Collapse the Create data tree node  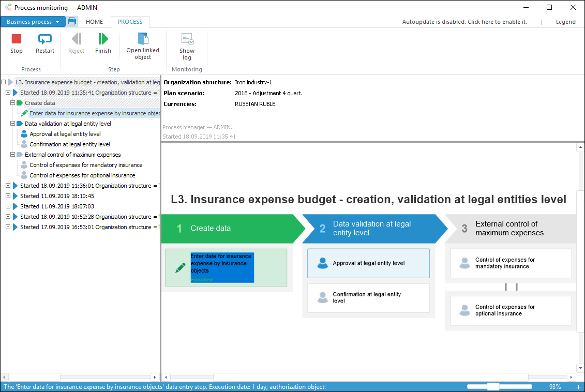pos(13,102)
